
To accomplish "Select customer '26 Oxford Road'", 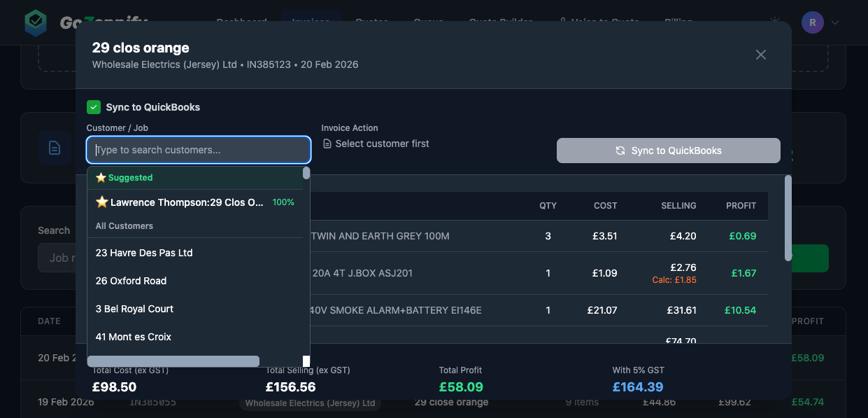I will pyautogui.click(x=131, y=281).
